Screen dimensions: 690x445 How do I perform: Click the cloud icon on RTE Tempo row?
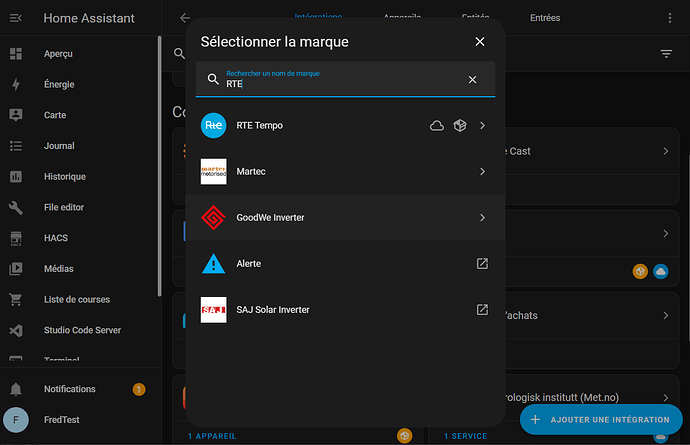[437, 125]
